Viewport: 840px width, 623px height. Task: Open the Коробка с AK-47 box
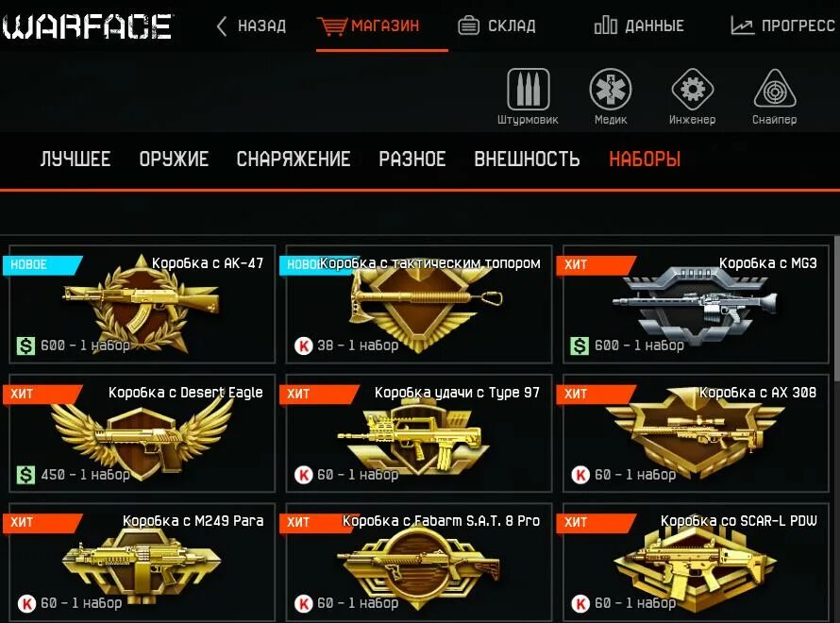142,304
